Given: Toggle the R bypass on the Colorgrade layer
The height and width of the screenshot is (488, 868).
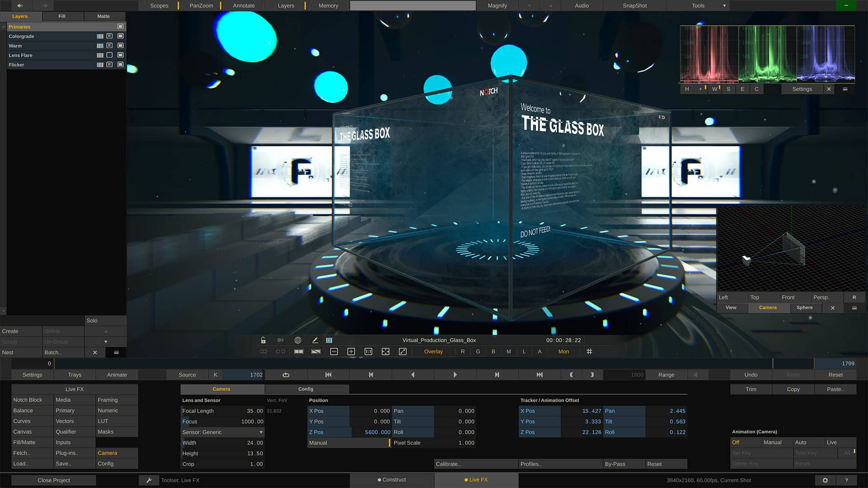Looking at the screenshot, I should click(x=109, y=36).
